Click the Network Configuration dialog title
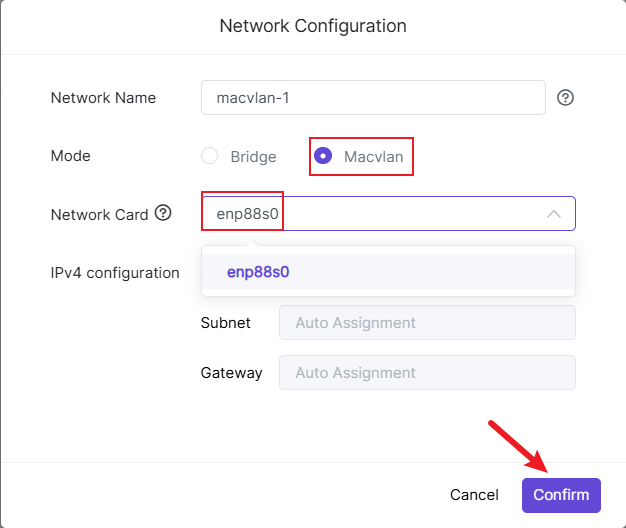This screenshot has height=528, width=626. tap(313, 25)
